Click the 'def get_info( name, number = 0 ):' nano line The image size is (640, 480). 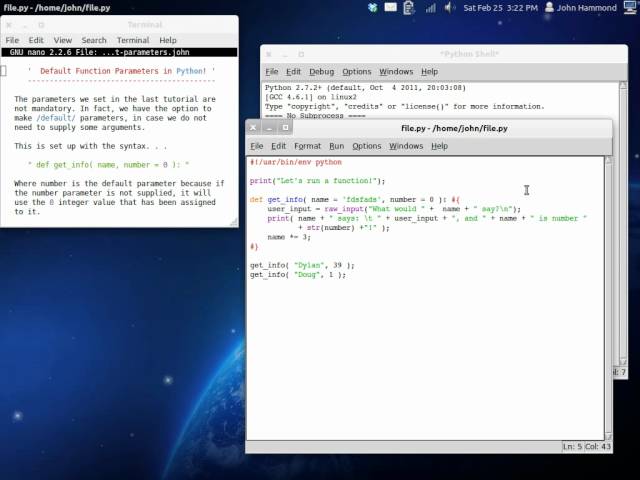pos(108,165)
